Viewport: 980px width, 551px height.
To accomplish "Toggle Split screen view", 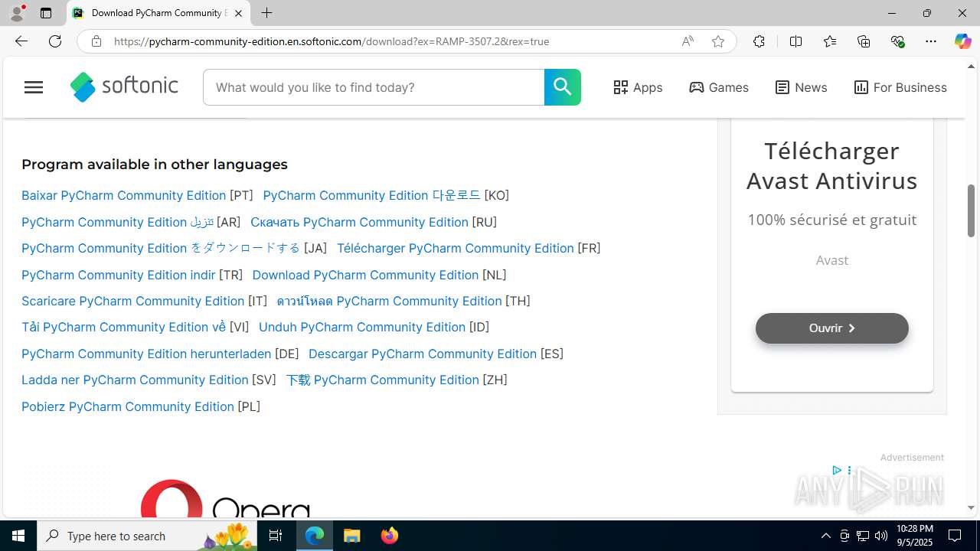I will pyautogui.click(x=795, y=41).
